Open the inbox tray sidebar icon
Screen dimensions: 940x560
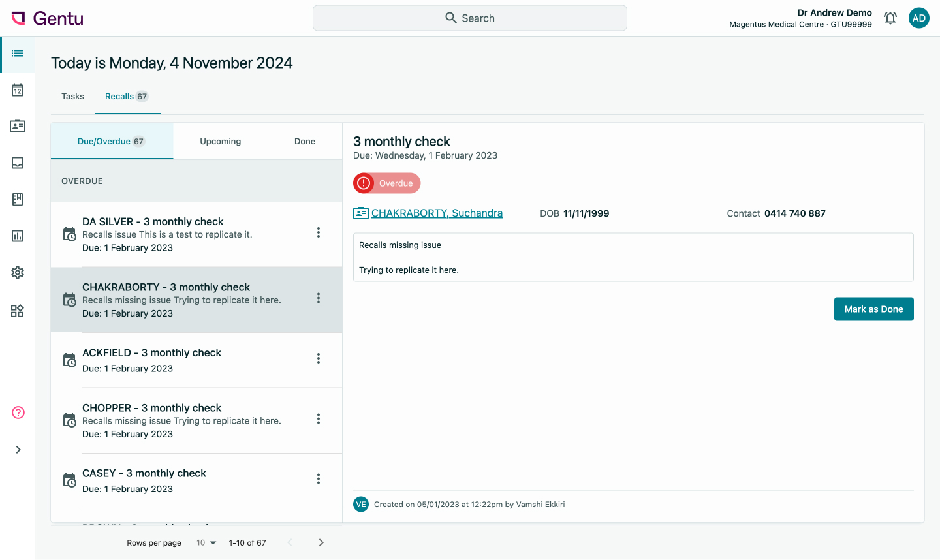[18, 163]
